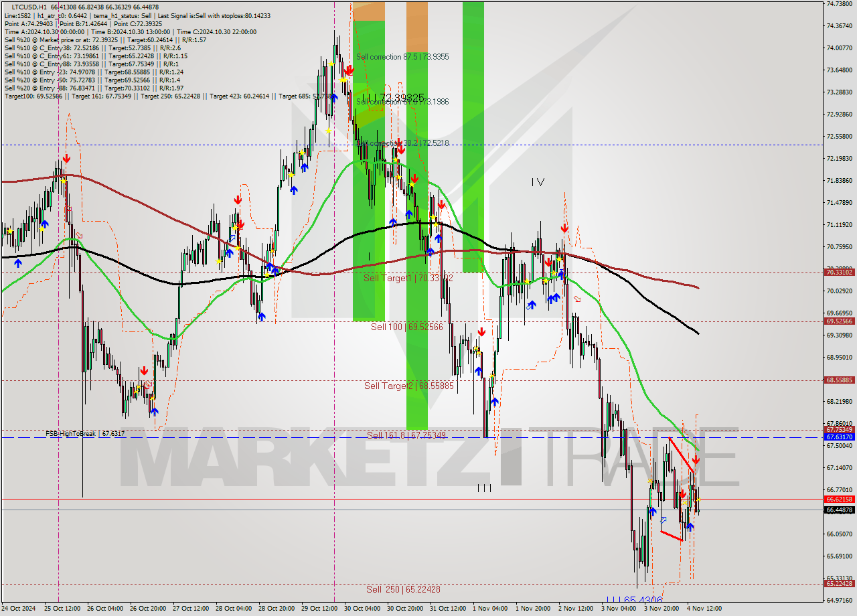Screen dimensions: 857x616
Task: Click the '2 Nov 12:00' time axis label
Action: [575, 609]
